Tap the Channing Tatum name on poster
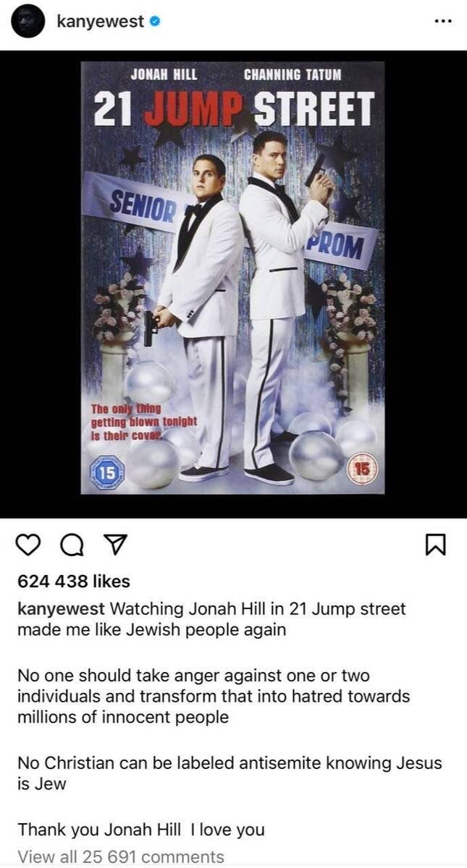The height and width of the screenshot is (868, 467). pos(293,75)
